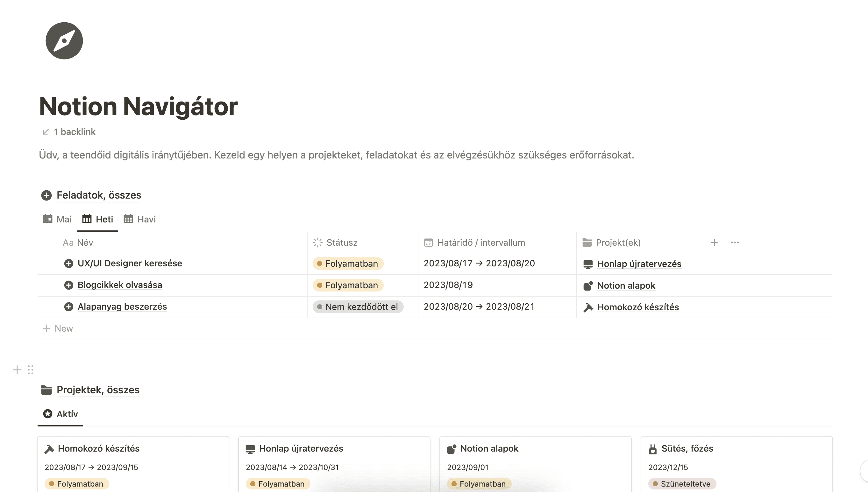The height and width of the screenshot is (492, 868).
Task: Click the Heti calendar icon
Action: (x=87, y=219)
